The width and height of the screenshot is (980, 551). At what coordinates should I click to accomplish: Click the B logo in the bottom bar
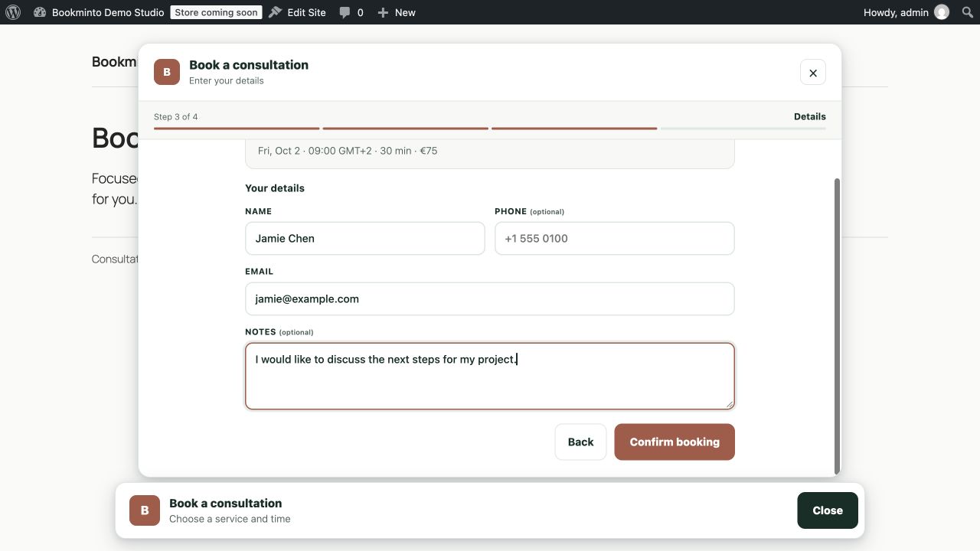tap(145, 510)
